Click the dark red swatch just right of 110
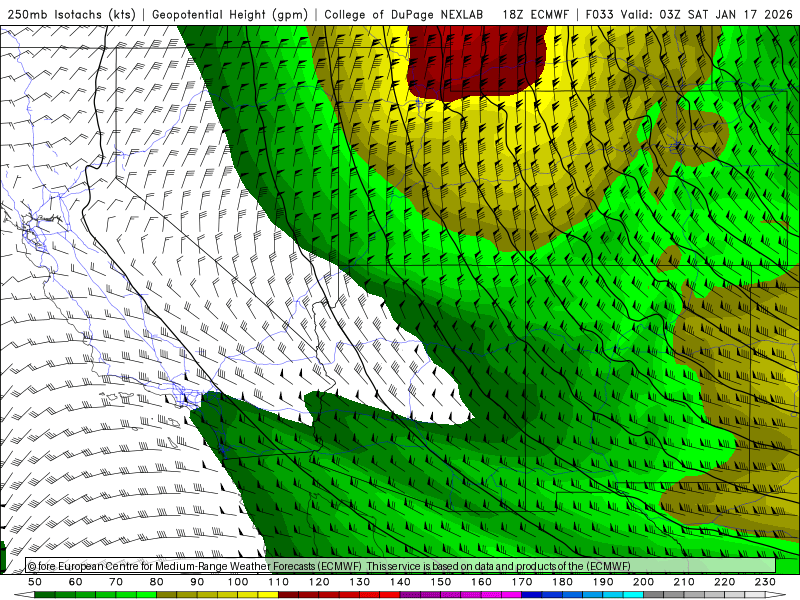Image resolution: width=800 pixels, height=600 pixels. click(x=288, y=595)
